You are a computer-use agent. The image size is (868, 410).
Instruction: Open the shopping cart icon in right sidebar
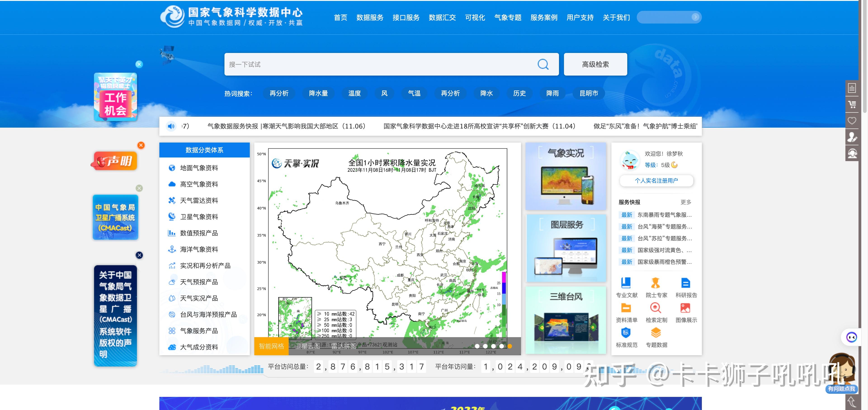click(x=852, y=105)
